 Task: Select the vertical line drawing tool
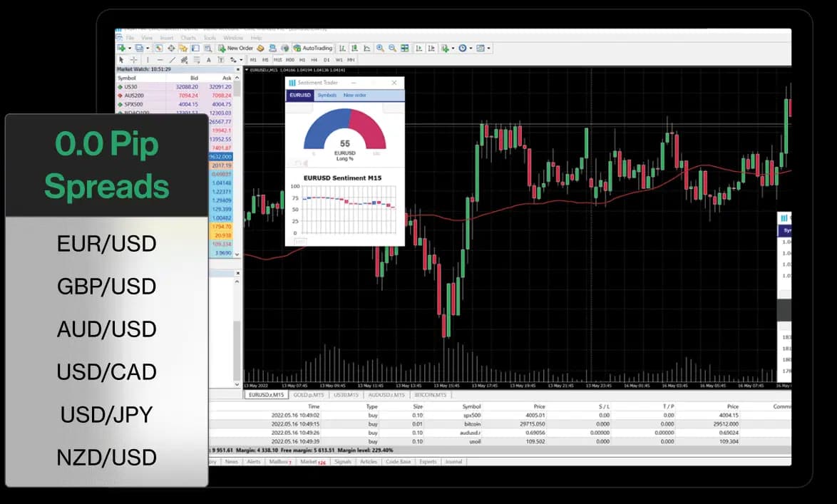click(x=148, y=60)
